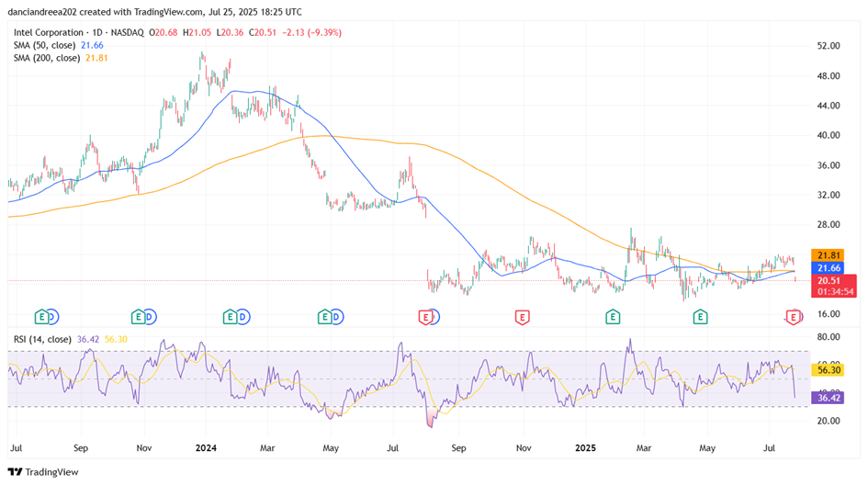
Task: Click the blue dividend marker near May 2024
Action: 336,317
